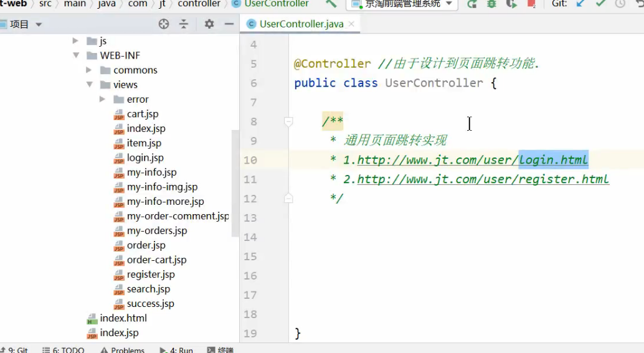The image size is (644, 353).
Task: Select the UserController.java editor tab
Action: [x=301, y=24]
